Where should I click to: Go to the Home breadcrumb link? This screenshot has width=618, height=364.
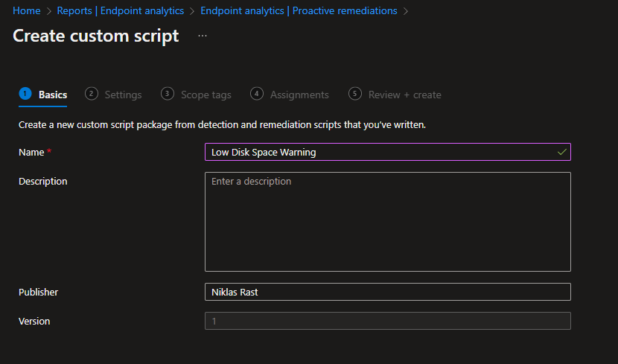click(x=26, y=10)
